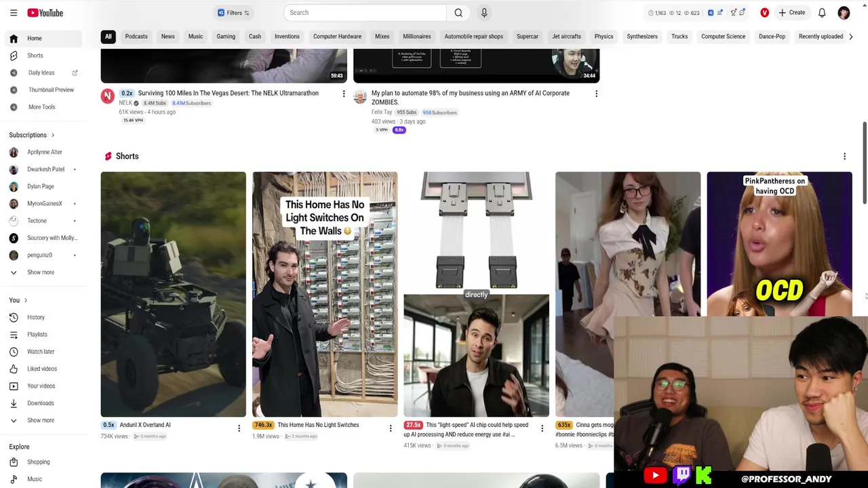Open Home Has No Light Switches thumbnail

[325, 294]
